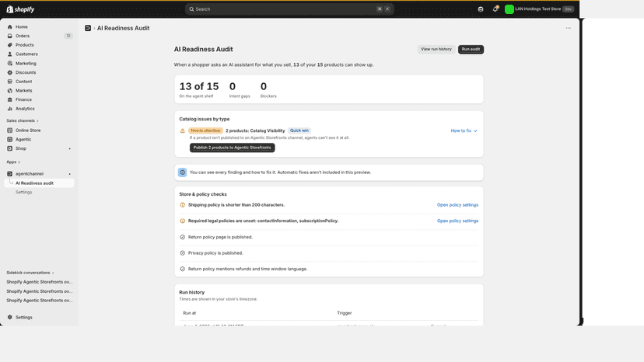644x362 pixels.
Task: Click the Intent gaps metric
Action: (240, 90)
